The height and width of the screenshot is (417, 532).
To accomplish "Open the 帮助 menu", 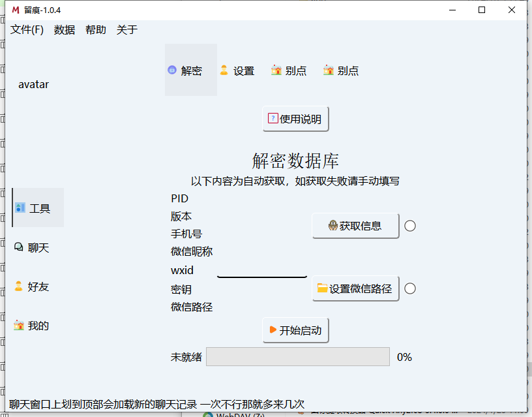I will [x=96, y=29].
